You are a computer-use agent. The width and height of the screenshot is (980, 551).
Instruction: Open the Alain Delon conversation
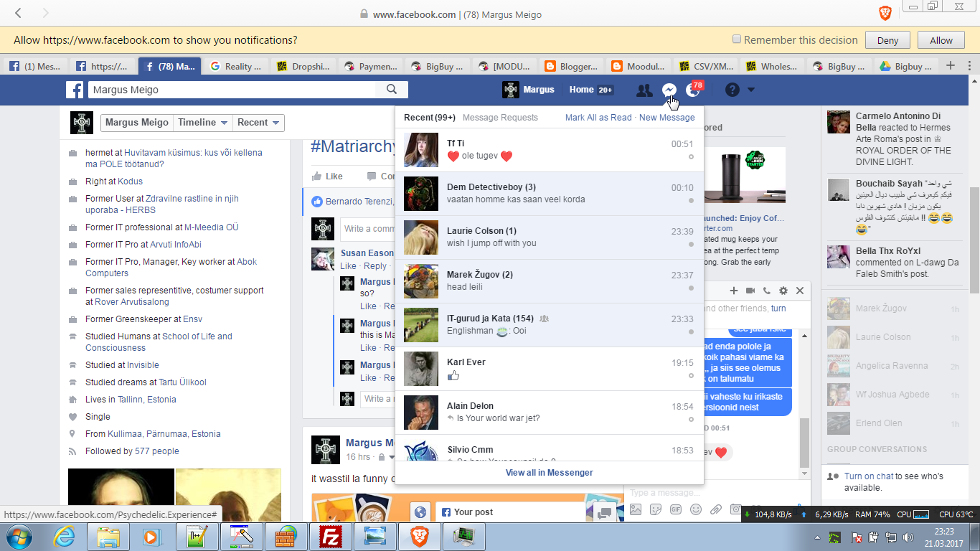pos(550,413)
